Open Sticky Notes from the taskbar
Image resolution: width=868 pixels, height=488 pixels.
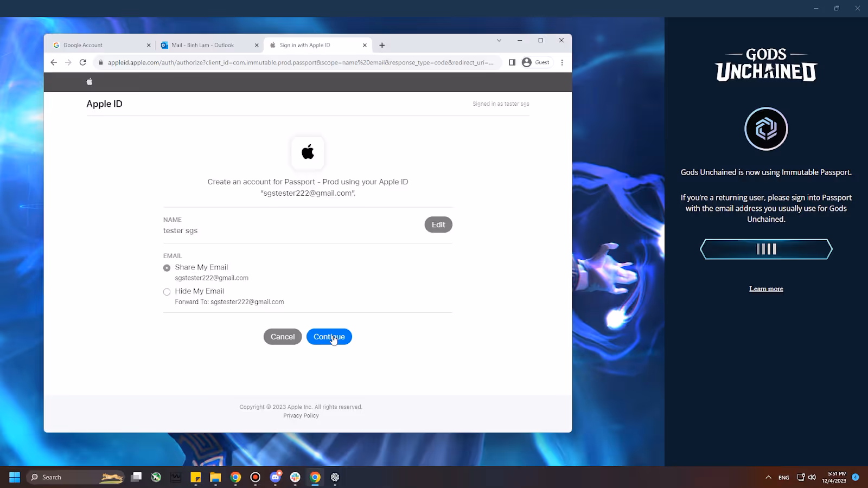click(196, 477)
